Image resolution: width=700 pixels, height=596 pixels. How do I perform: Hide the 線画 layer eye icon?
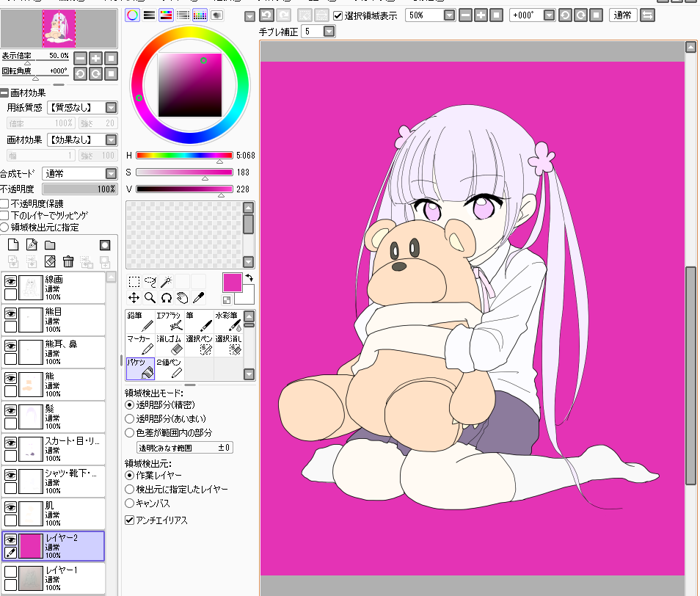click(x=11, y=281)
